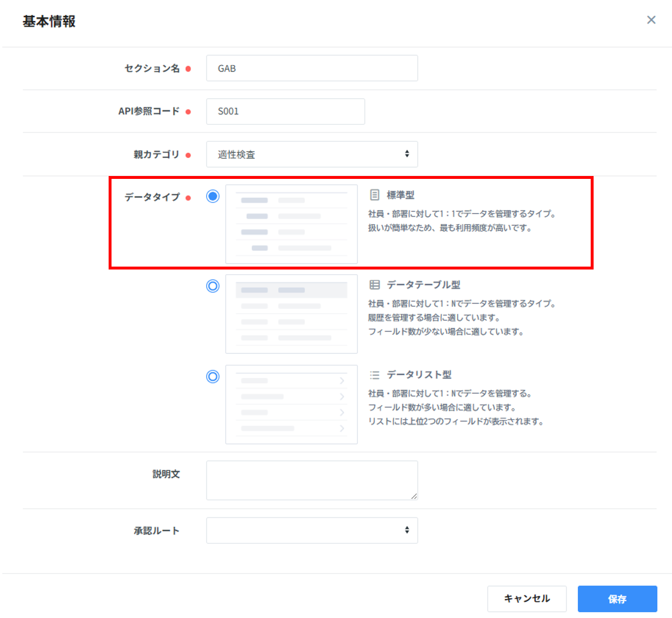
Task: Click the キャンセル button
Action: (527, 599)
